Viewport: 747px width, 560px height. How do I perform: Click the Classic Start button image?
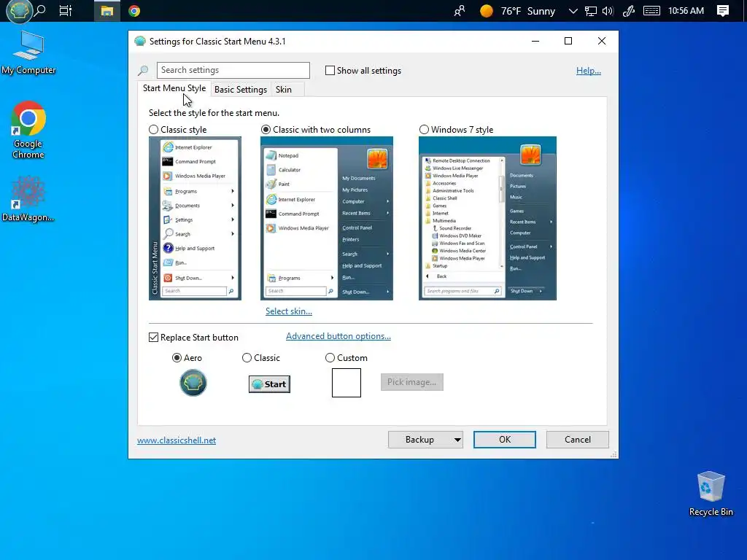click(269, 384)
